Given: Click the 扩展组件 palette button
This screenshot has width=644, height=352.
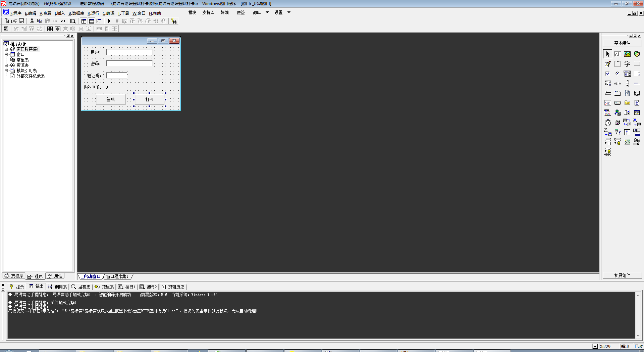Looking at the screenshot, I should (x=622, y=275).
